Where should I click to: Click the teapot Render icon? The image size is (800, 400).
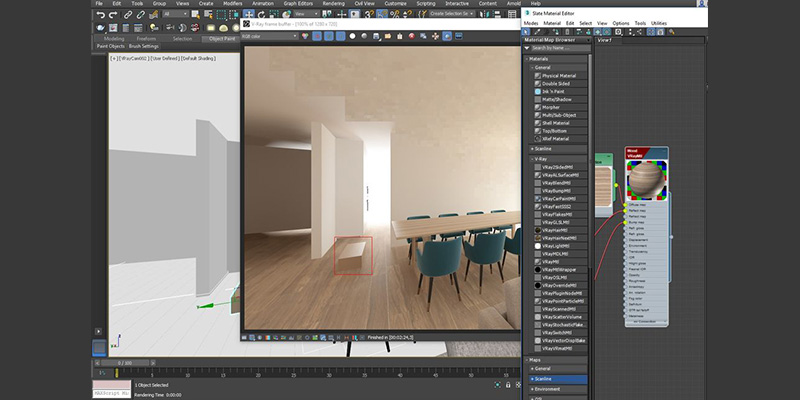pos(100,28)
